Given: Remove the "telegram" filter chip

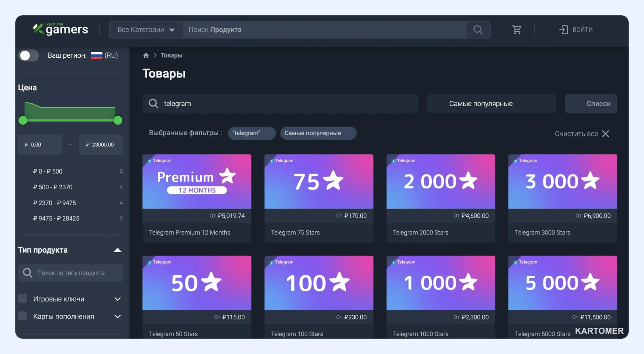Looking at the screenshot, I should [252, 133].
